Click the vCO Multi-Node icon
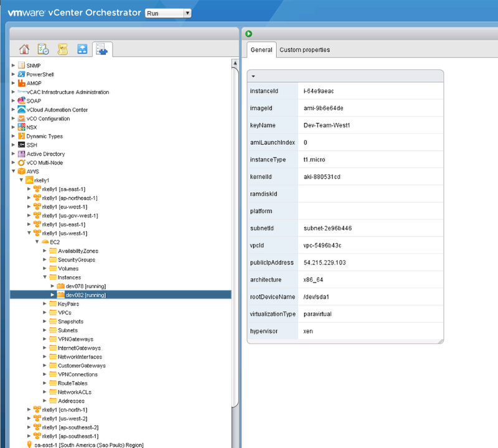Image resolution: width=498 pixels, height=448 pixels. 21,162
